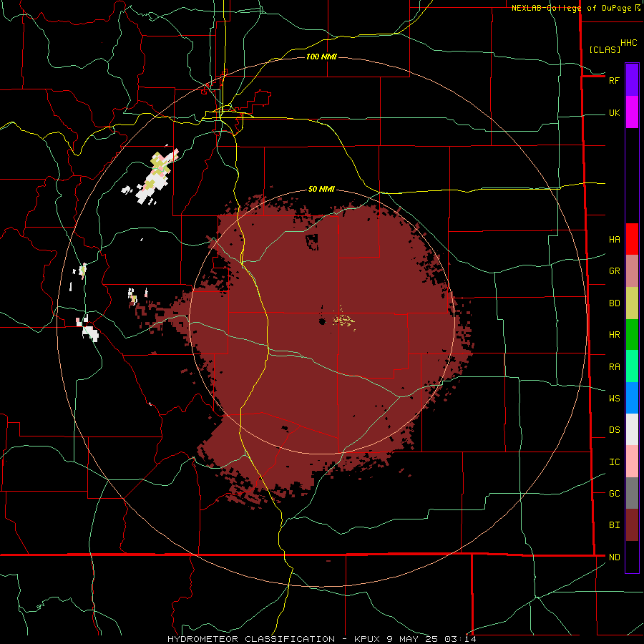Viewport: 644px width, 644px height.
Task: Click the RA aqua legend swatch
Action: pyautogui.click(x=632, y=366)
